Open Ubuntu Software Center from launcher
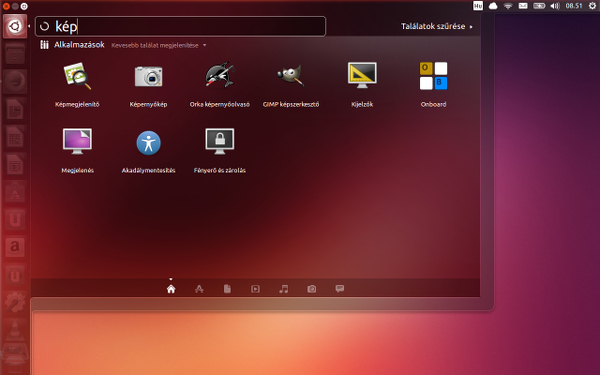Image resolution: width=600 pixels, height=375 pixels. pos(15,192)
